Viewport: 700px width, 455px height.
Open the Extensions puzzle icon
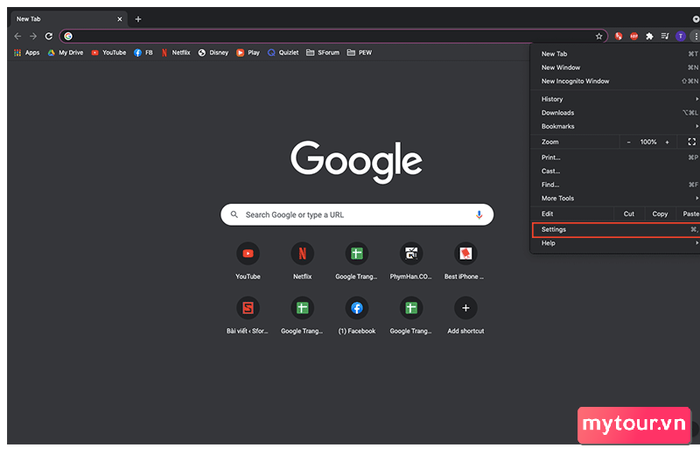pyautogui.click(x=650, y=36)
